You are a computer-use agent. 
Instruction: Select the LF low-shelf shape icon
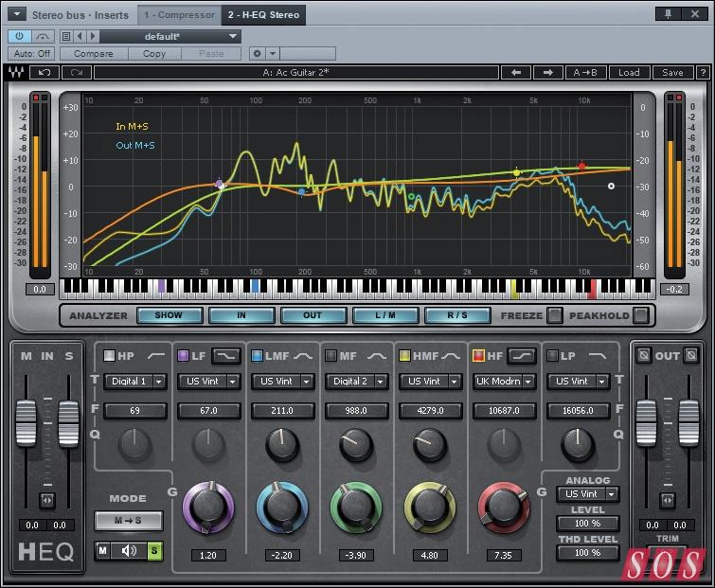tap(226, 355)
